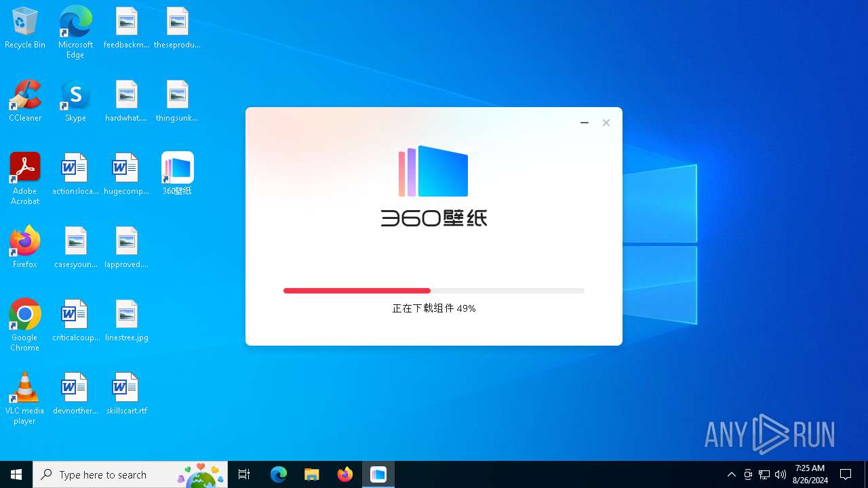Viewport: 868px width, 488px height.
Task: Switch to 360壁纸 taskbar item
Action: click(x=378, y=474)
